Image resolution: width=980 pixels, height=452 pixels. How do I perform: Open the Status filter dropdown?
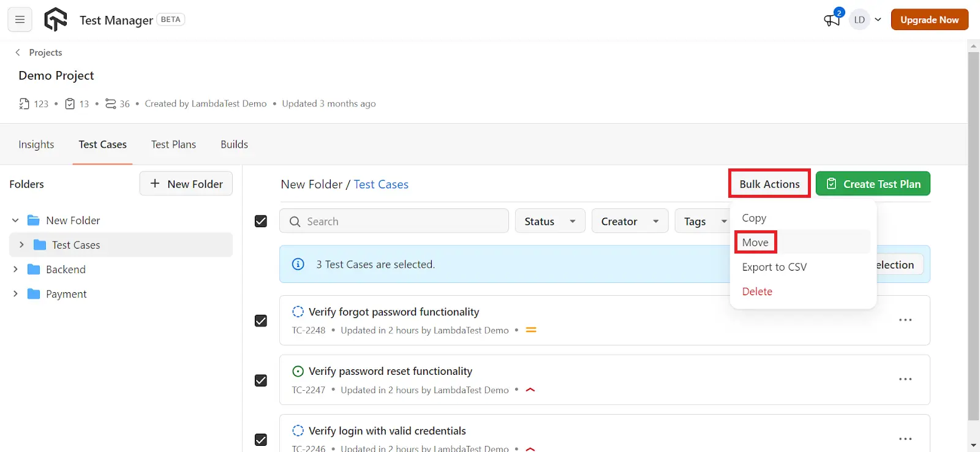[x=550, y=221]
